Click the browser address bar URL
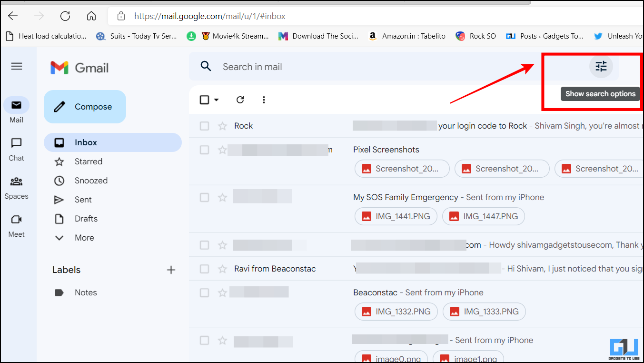644x363 pixels. tap(210, 16)
